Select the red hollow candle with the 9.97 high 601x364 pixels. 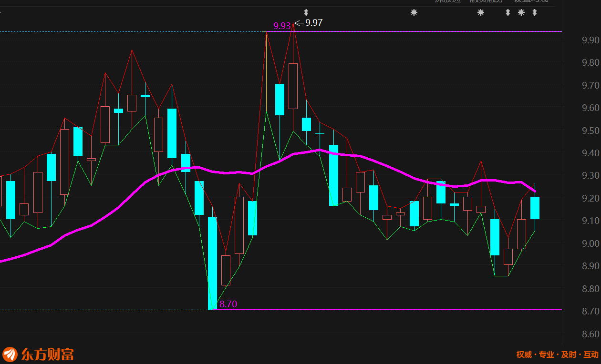293,86
